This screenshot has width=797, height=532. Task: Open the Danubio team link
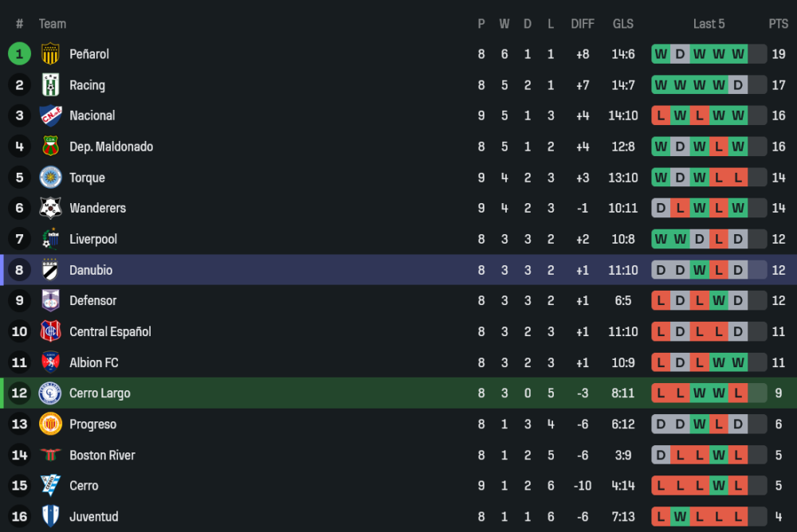tap(91, 270)
